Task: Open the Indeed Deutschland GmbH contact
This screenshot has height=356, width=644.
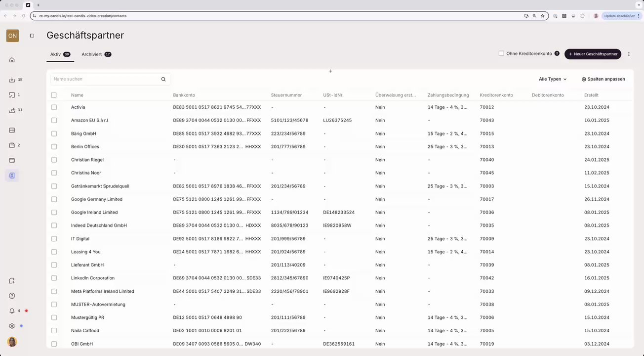Action: click(99, 225)
